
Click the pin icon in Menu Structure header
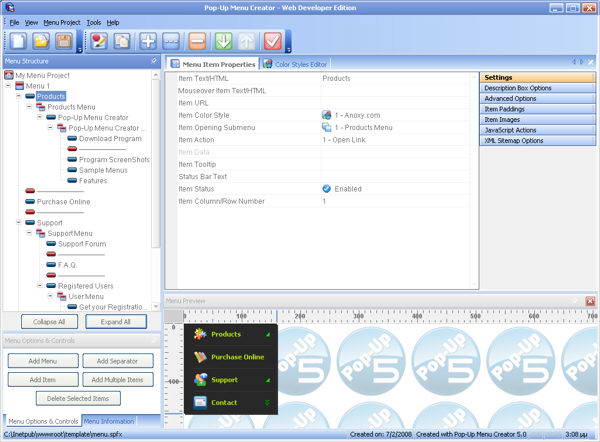(x=155, y=60)
